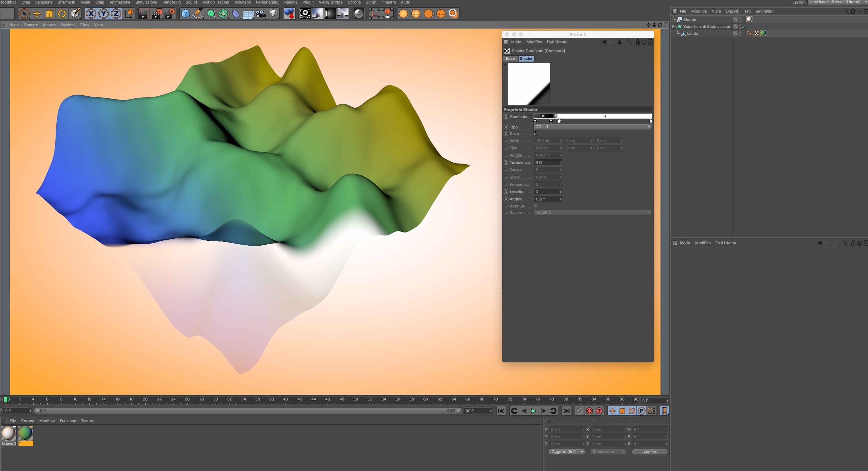Click the Light bulb object icon
The width and height of the screenshot is (868, 471).
click(273, 14)
